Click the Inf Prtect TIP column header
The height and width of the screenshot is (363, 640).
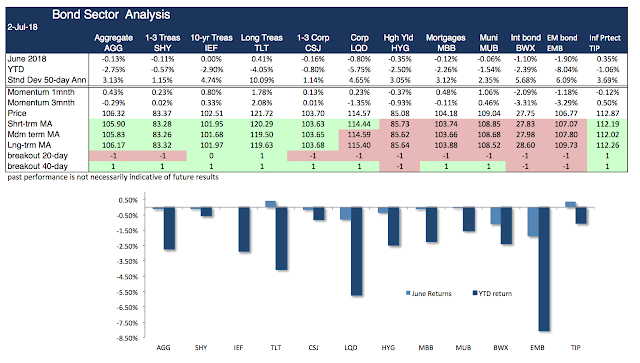[x=604, y=43]
